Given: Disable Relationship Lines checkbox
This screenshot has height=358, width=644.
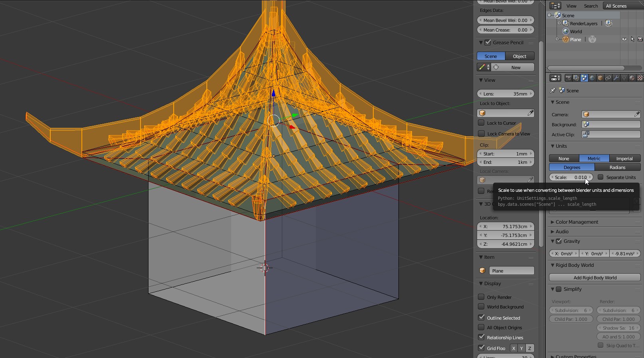Looking at the screenshot, I should 481,337.
